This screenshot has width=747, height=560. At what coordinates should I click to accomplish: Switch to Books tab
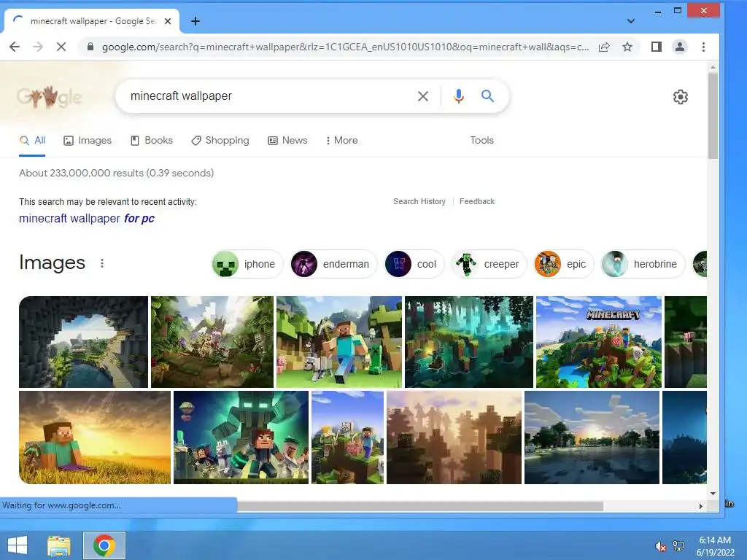coord(152,141)
